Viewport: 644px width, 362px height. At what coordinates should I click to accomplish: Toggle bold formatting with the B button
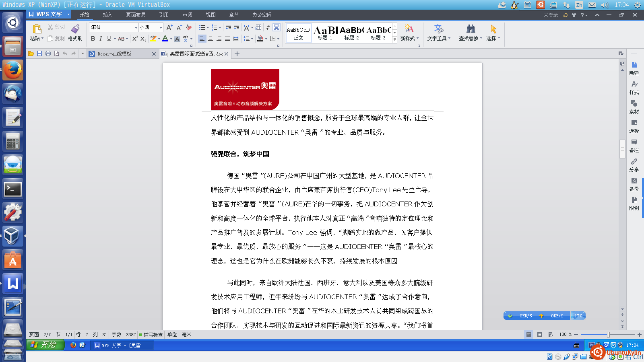tap(93, 39)
